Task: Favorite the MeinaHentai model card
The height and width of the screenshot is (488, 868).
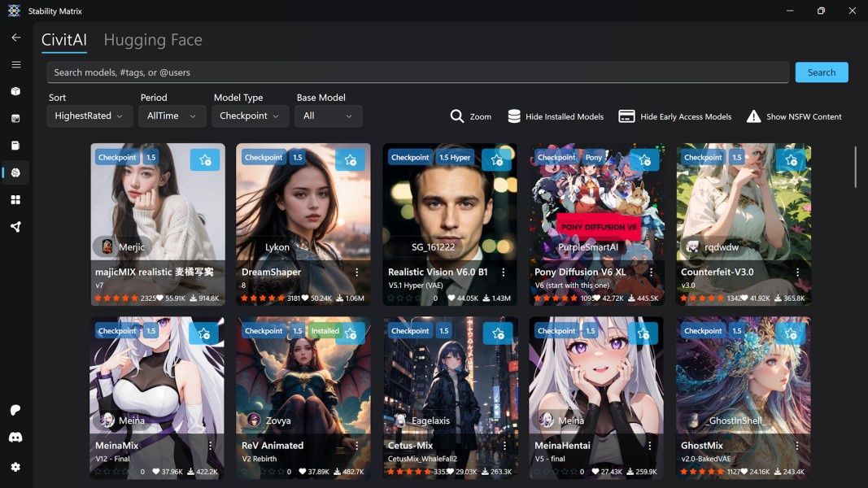Action: pyautogui.click(x=643, y=333)
